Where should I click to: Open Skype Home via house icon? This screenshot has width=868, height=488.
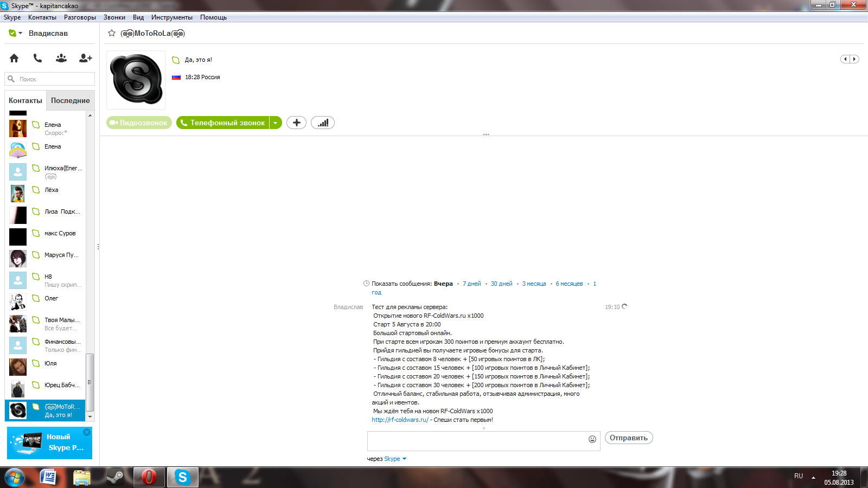pyautogui.click(x=14, y=58)
